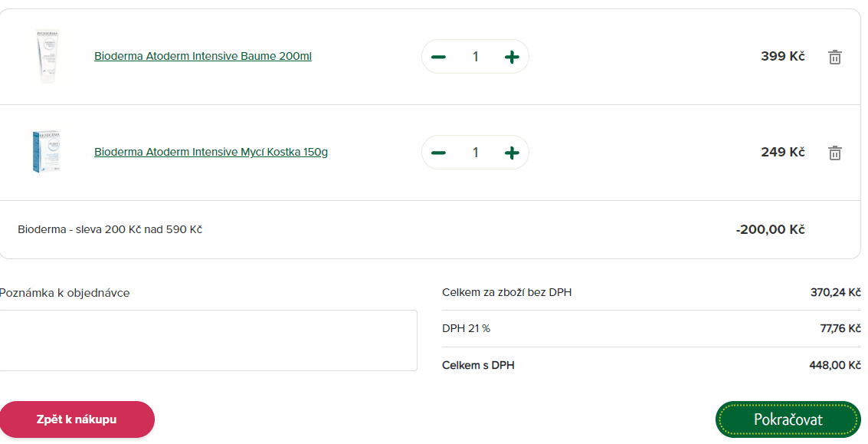
Task: Click the Baume 200ml product thumbnail
Action: point(47,56)
